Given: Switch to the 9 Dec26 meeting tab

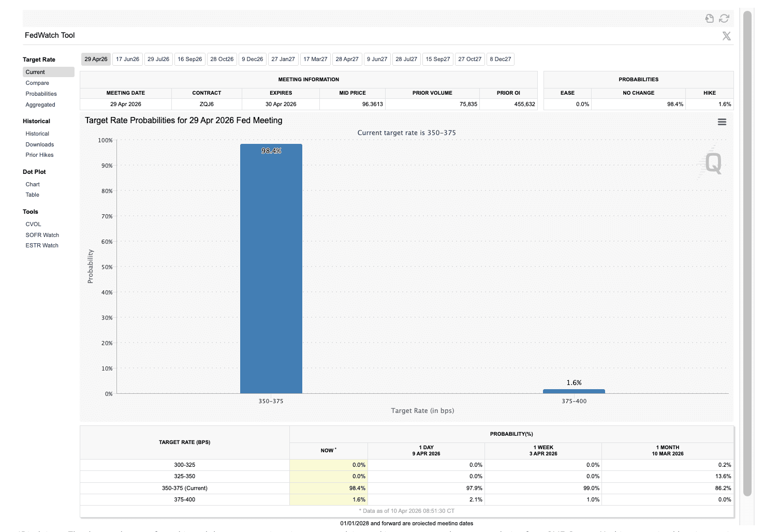Looking at the screenshot, I should coord(252,59).
